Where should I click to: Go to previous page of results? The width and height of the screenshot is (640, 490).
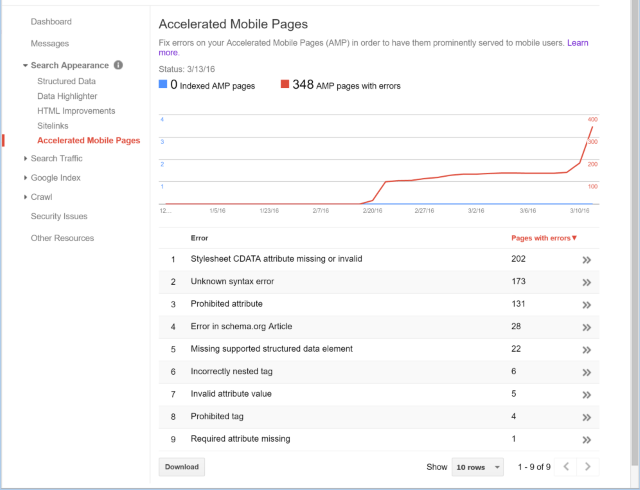point(565,467)
